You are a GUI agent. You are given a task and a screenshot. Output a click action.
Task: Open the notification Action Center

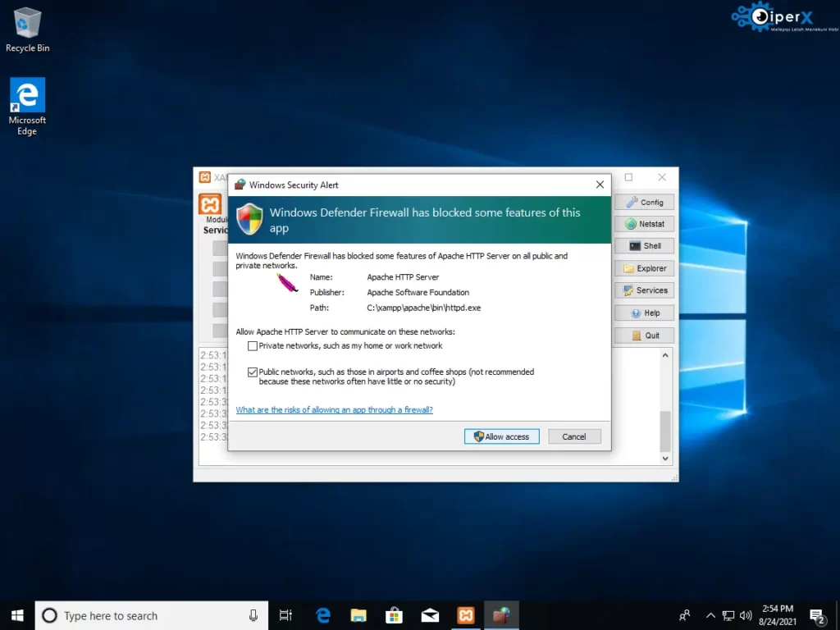click(817, 615)
